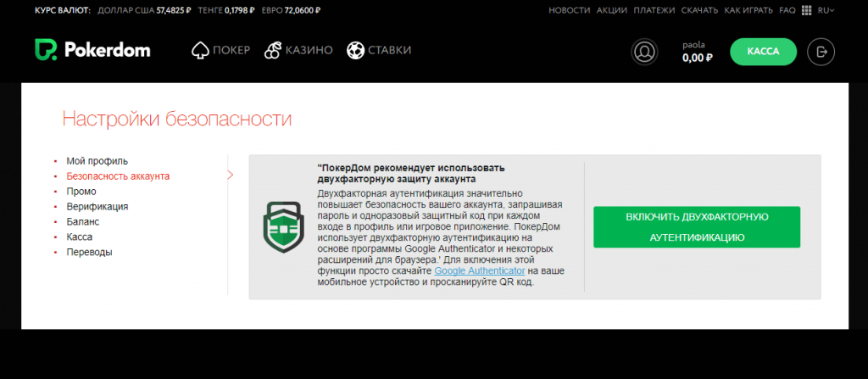
Task: Expand the RU language dropdown
Action: tap(826, 10)
